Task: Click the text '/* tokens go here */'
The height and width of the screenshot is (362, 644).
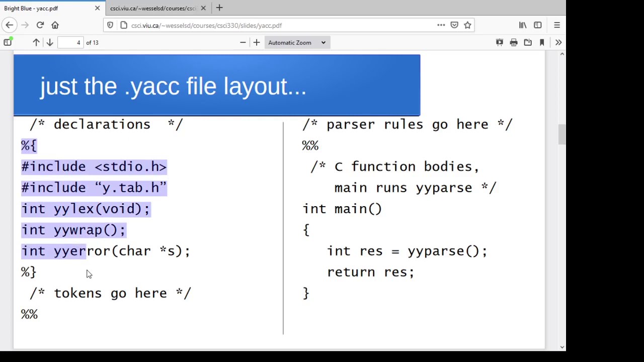Action: pos(111,293)
